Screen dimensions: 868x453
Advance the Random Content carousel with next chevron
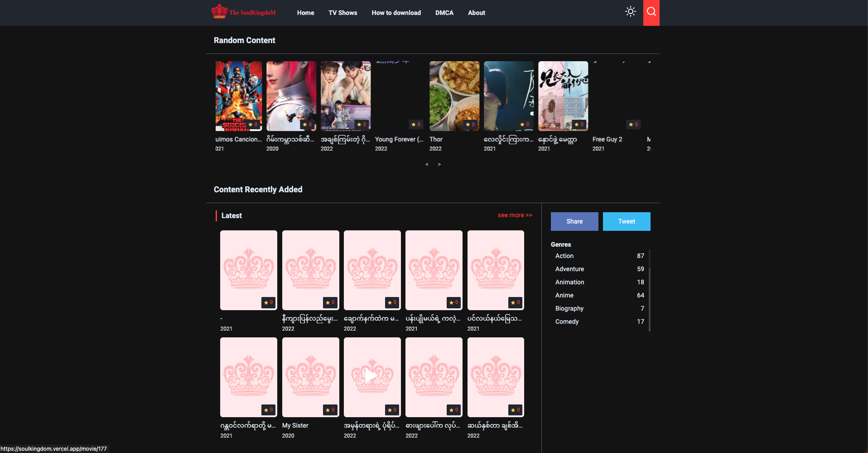pyautogui.click(x=439, y=164)
